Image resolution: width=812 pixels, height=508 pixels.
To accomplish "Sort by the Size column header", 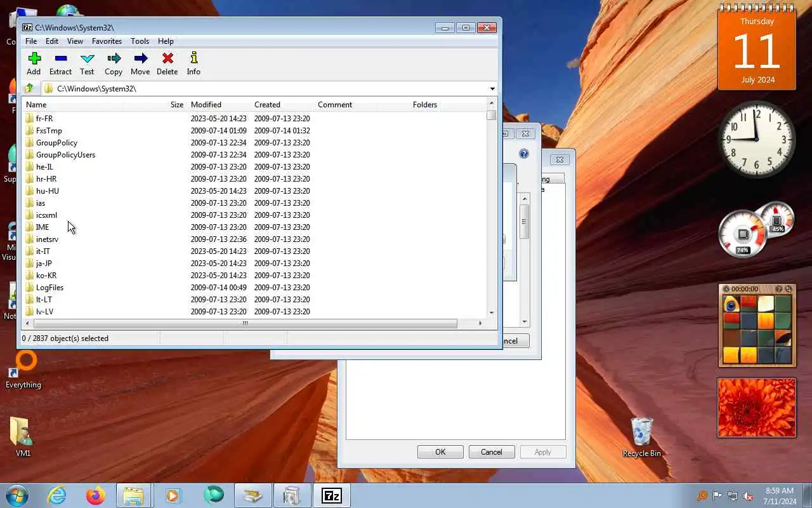I will pyautogui.click(x=155, y=105).
